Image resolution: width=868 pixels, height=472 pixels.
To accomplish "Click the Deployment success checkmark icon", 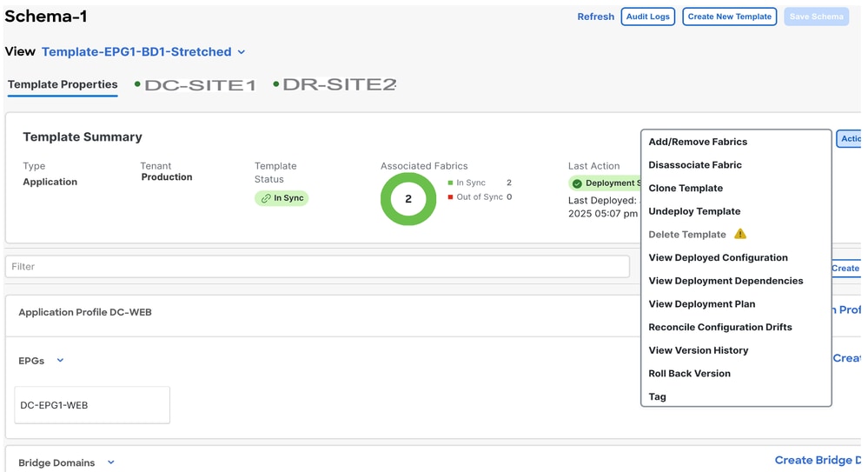I will point(578,183).
